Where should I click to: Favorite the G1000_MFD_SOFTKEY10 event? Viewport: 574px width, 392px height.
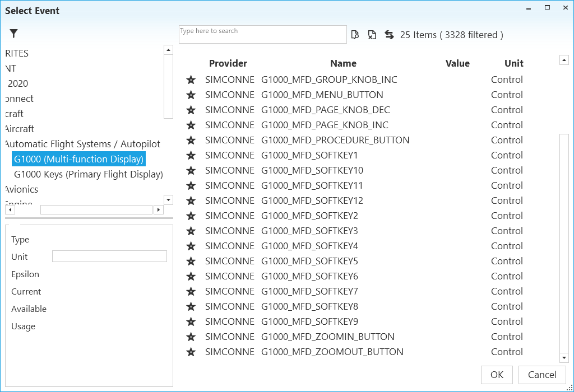coord(191,170)
